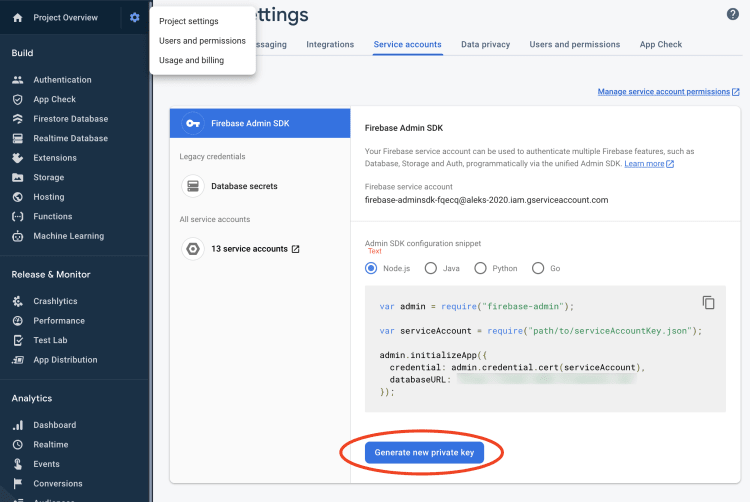Viewport: 750px width, 502px height.
Task: Open the 13 service accounts link
Action: point(255,249)
